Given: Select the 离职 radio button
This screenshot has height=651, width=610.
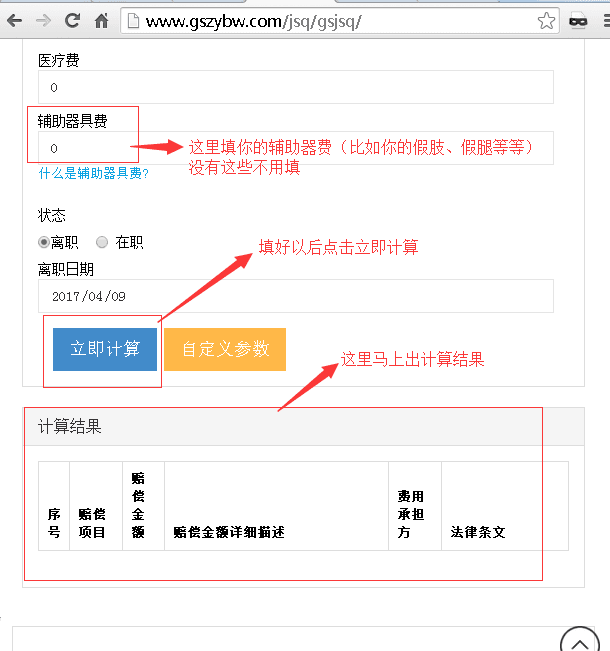Looking at the screenshot, I should [x=44, y=242].
